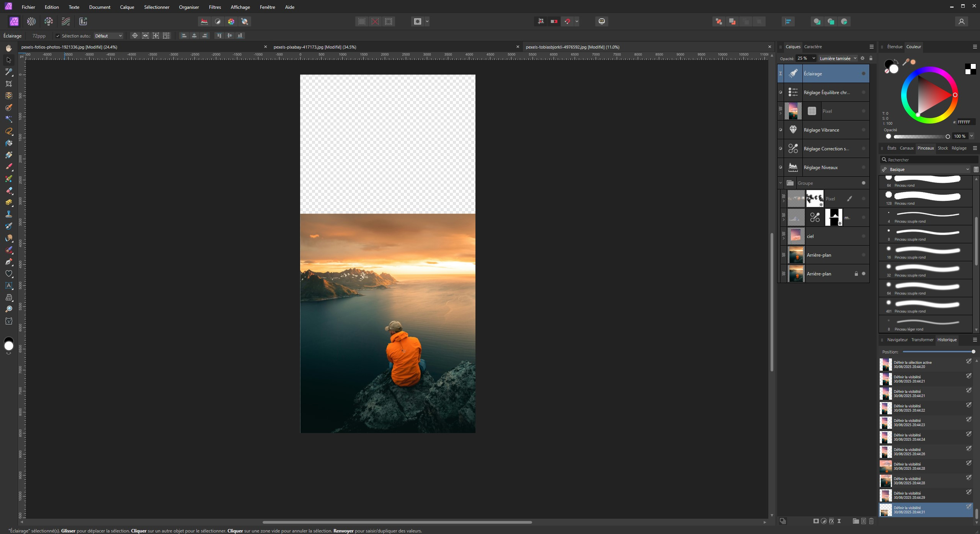Click layer blend options gear icon
Screen dimensions: 980x534
point(862,58)
